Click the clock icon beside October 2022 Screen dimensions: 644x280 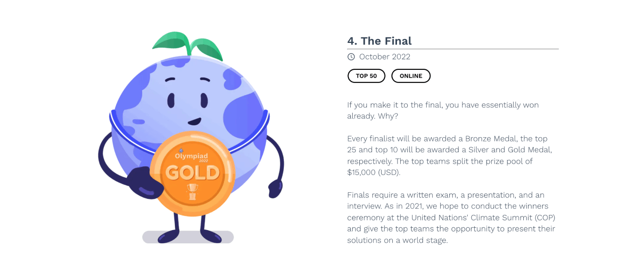[351, 57]
